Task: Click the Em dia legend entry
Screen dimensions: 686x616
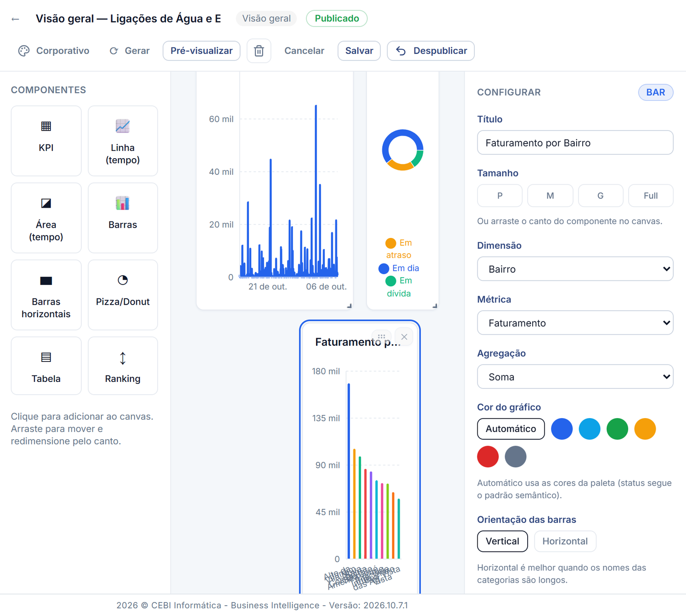Action: 399,268
